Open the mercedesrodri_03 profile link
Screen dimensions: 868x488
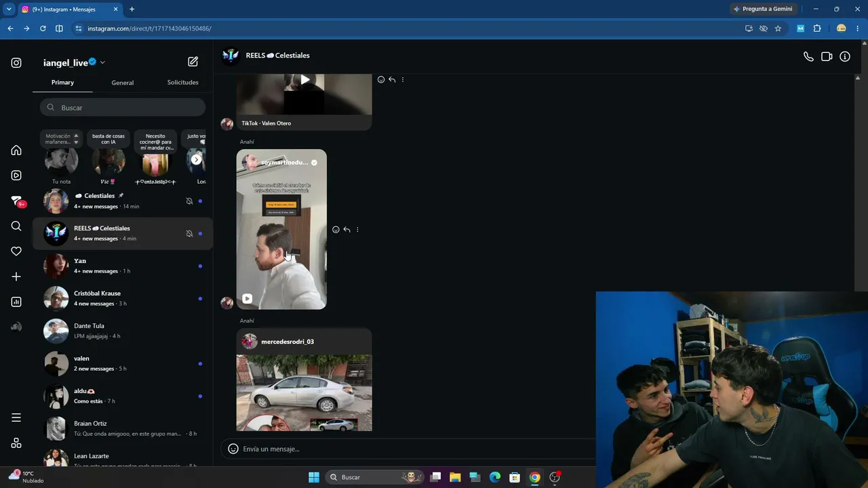288,342
